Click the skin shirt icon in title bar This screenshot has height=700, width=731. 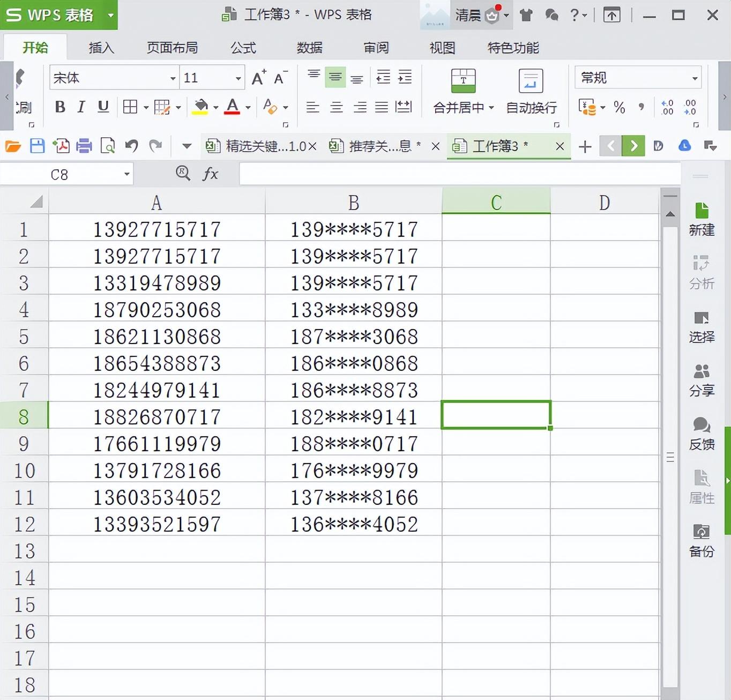coord(526,15)
